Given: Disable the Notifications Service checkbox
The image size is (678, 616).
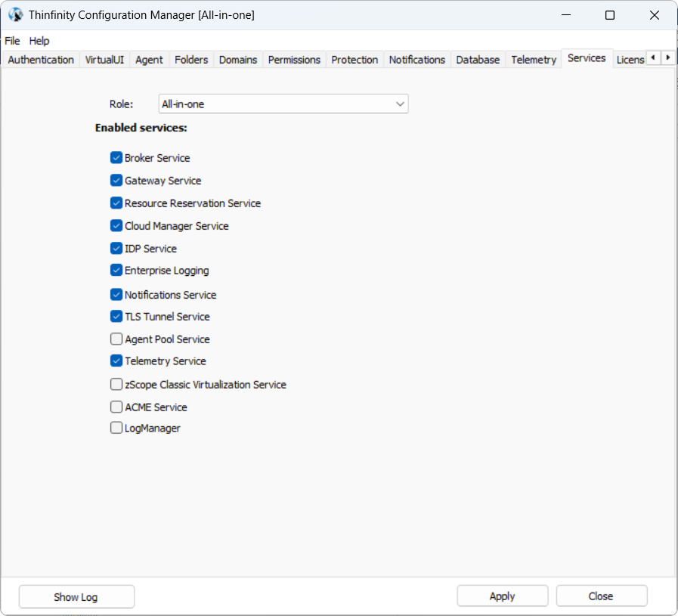Looking at the screenshot, I should pyautogui.click(x=116, y=295).
